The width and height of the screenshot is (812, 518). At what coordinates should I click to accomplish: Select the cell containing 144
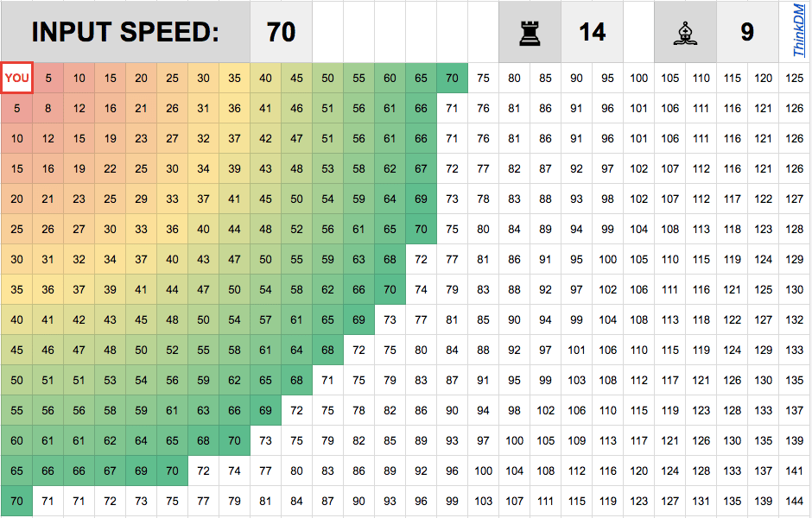[x=795, y=501]
